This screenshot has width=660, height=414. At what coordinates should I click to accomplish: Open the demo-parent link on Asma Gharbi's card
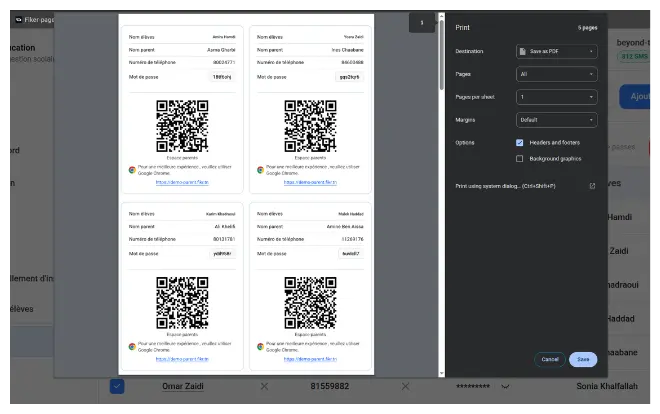(182, 182)
